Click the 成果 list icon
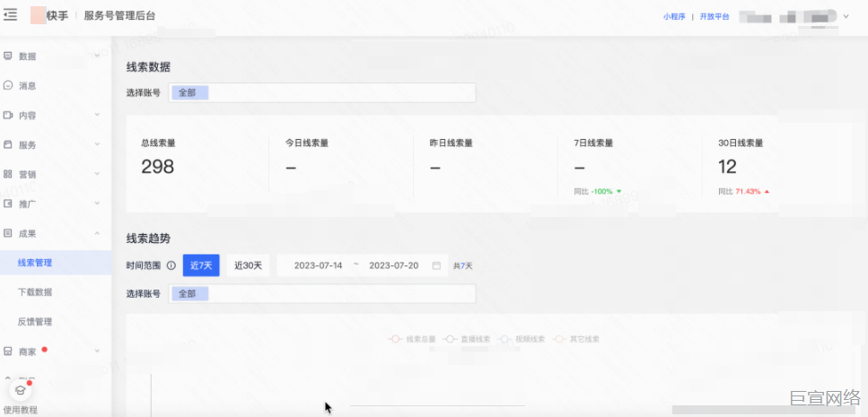This screenshot has width=868, height=417. tap(8, 233)
